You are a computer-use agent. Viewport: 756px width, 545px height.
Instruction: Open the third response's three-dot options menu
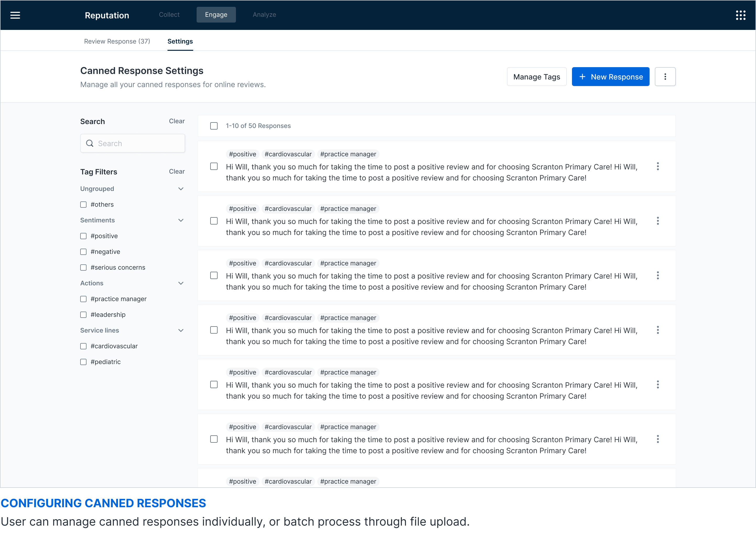657,275
